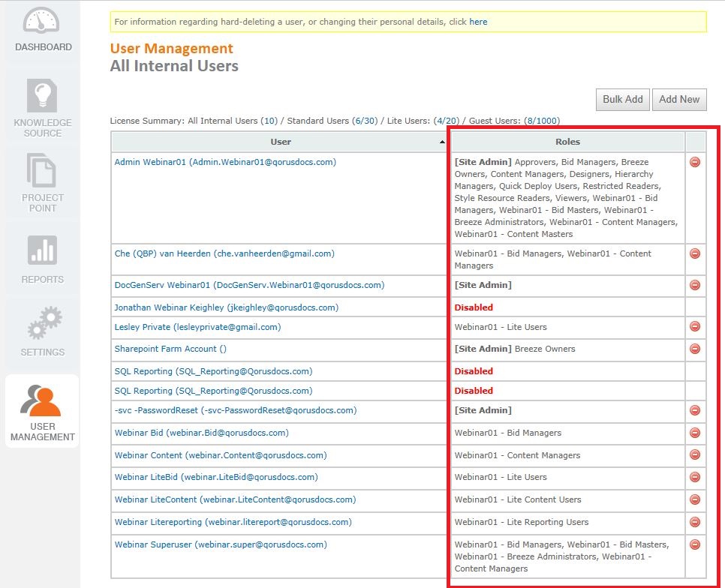Screen dimensions: 725x588
Task: Open the Webinar Content user link
Action: click(221, 455)
